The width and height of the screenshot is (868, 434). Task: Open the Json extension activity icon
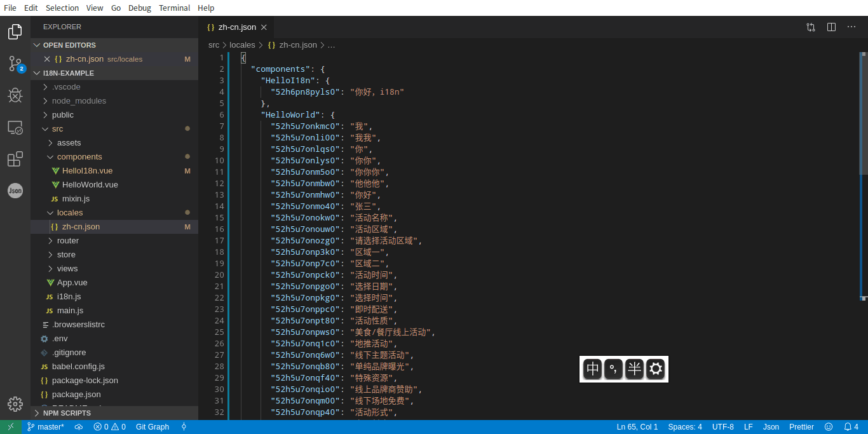[15, 190]
